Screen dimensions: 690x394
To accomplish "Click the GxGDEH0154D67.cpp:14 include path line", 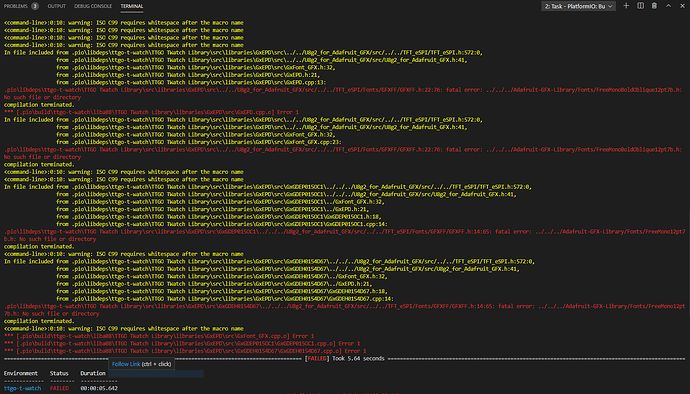I will (x=225, y=299).
